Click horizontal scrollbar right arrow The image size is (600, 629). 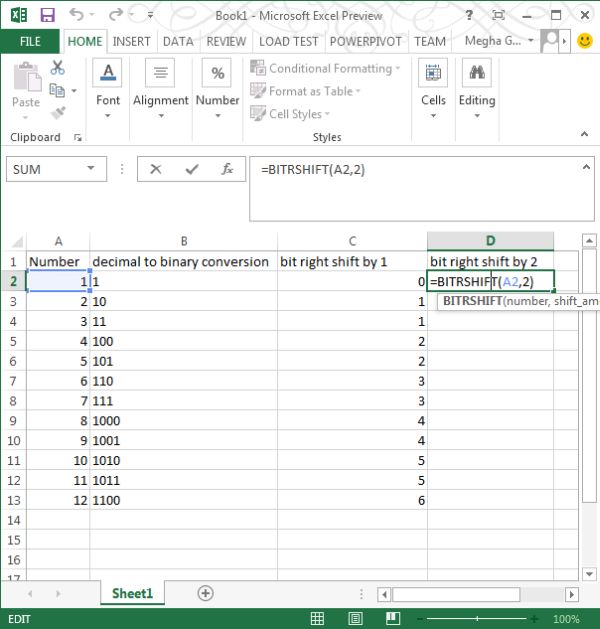[572, 594]
